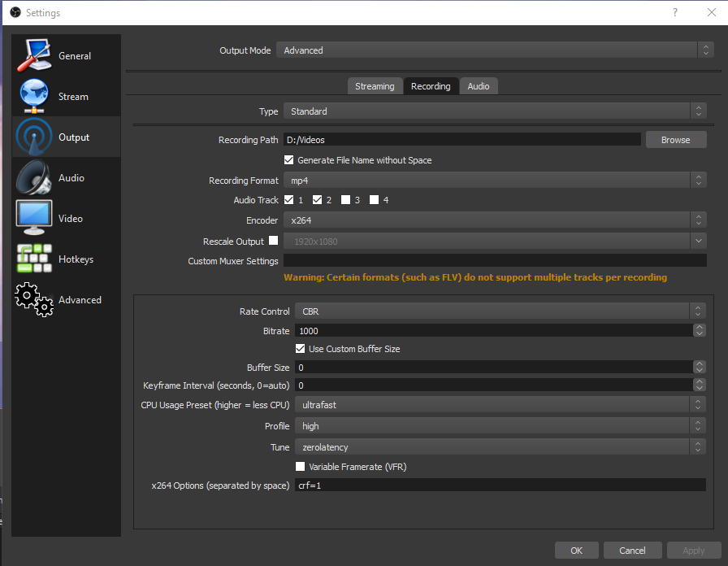Open the Stream globe icon
The image size is (728, 566).
[x=34, y=96]
